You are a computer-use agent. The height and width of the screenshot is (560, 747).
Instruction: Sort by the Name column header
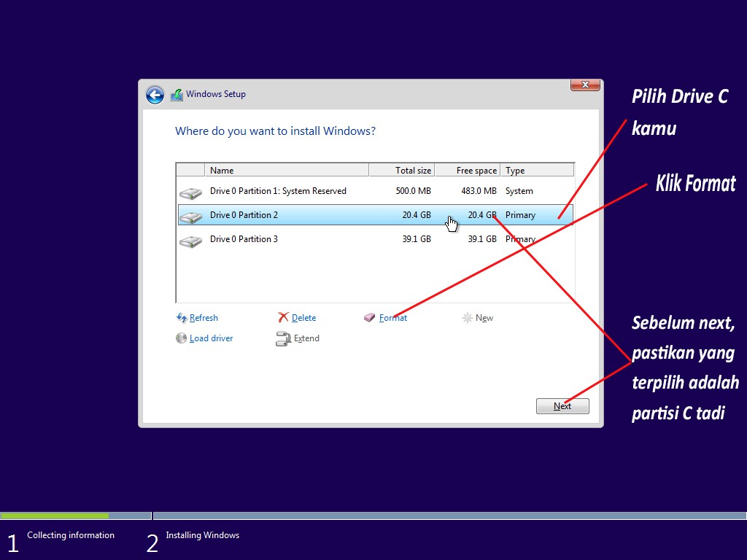(x=287, y=170)
